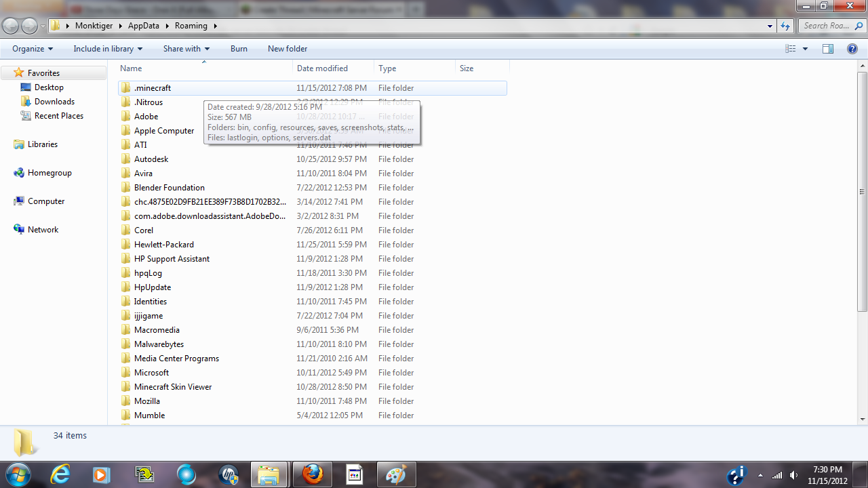
Task: Go to AppData in address bar
Action: point(144,26)
